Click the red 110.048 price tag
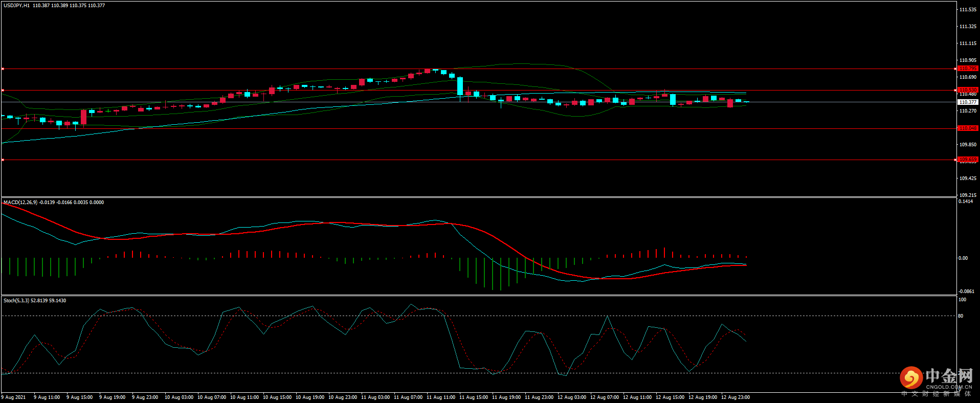 click(x=967, y=128)
